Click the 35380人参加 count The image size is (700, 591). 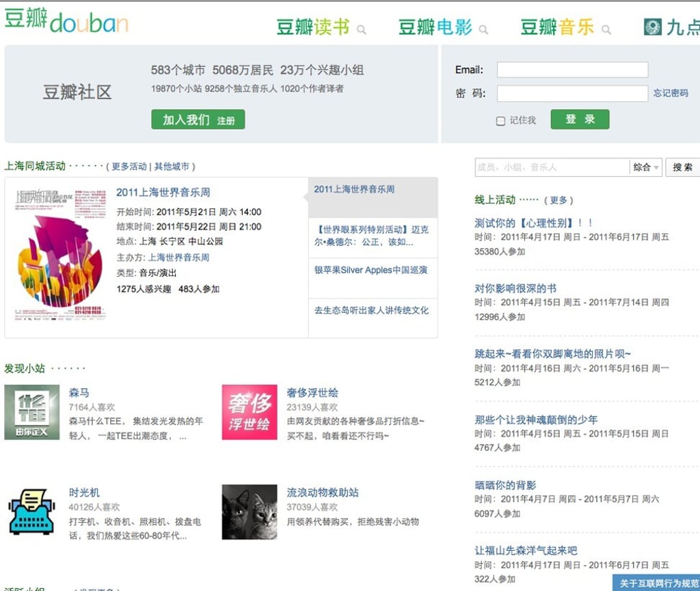point(500,251)
